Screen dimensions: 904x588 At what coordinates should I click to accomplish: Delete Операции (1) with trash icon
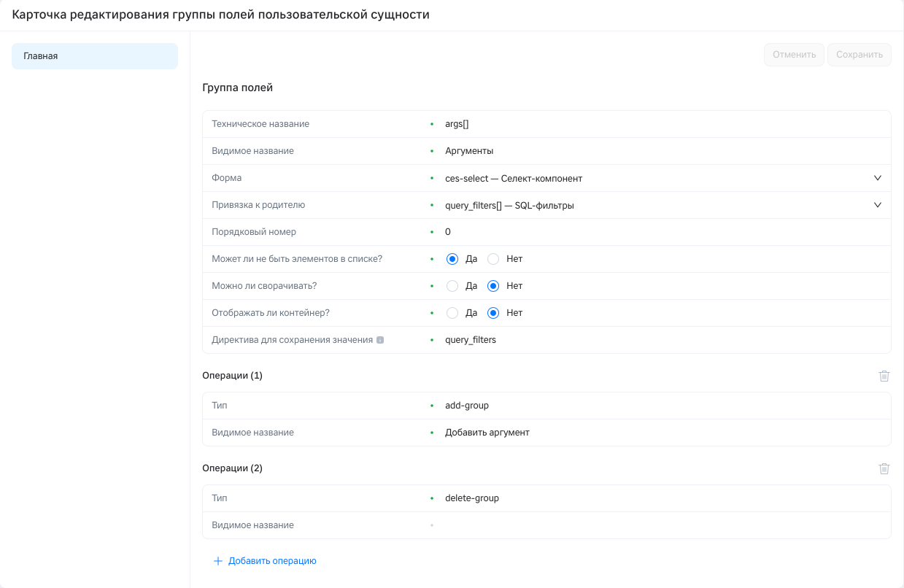click(884, 376)
